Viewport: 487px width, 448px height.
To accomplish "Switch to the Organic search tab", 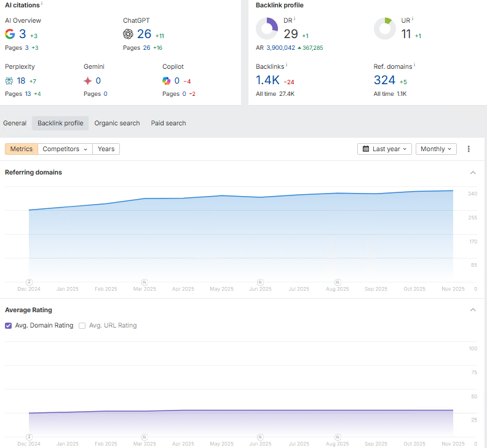I will [x=117, y=124].
